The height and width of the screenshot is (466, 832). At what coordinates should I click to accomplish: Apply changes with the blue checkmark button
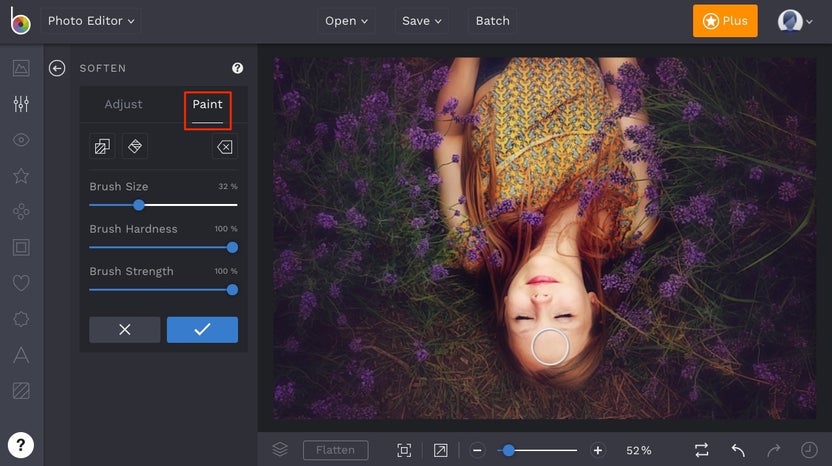click(202, 329)
